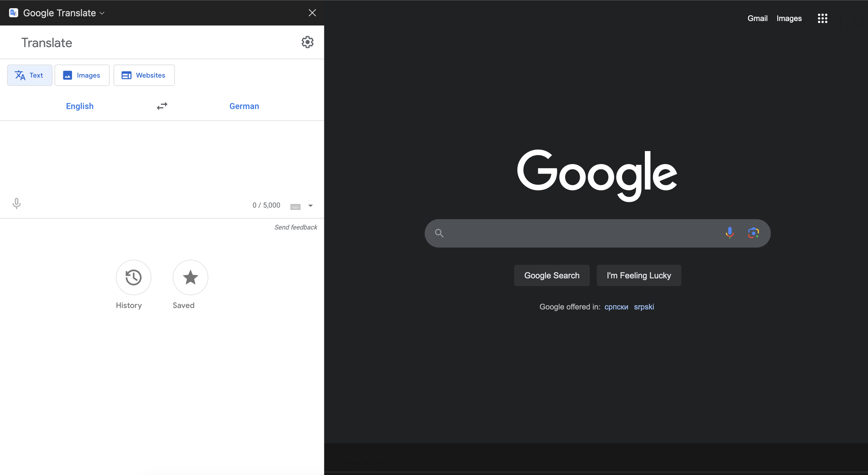Click the Google logo
The image size is (868, 475).
point(597,175)
